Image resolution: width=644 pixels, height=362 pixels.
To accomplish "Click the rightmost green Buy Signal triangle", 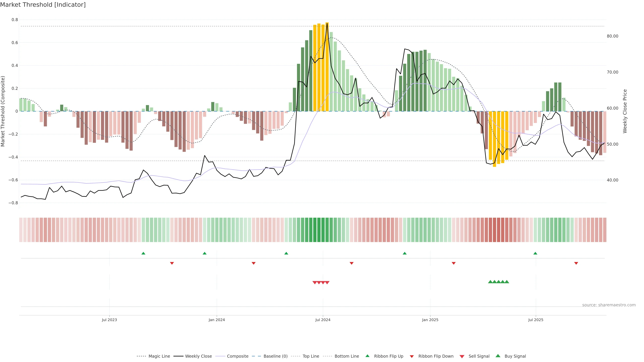I will click(507, 282).
